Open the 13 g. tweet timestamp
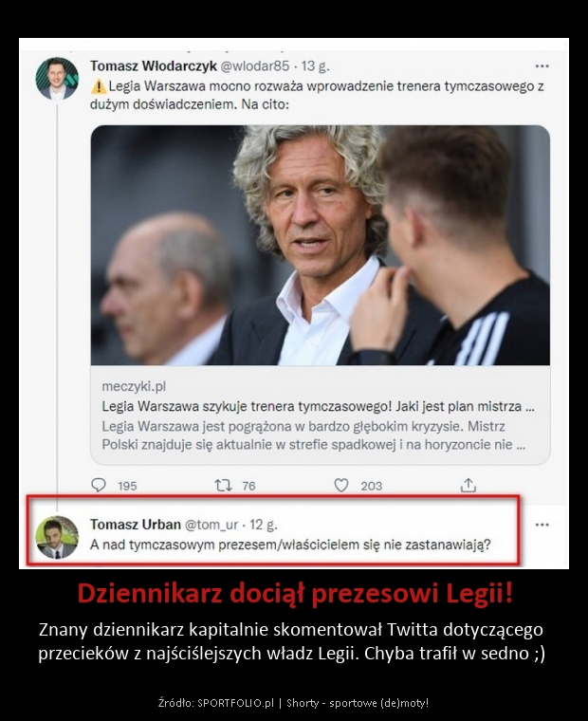The height and width of the screenshot is (721, 588). 316,66
